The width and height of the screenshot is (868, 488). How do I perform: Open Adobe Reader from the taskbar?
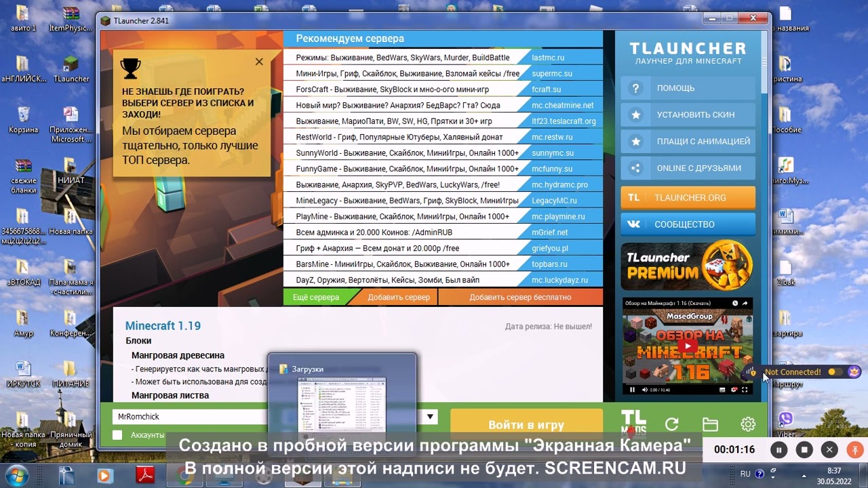coord(146,475)
